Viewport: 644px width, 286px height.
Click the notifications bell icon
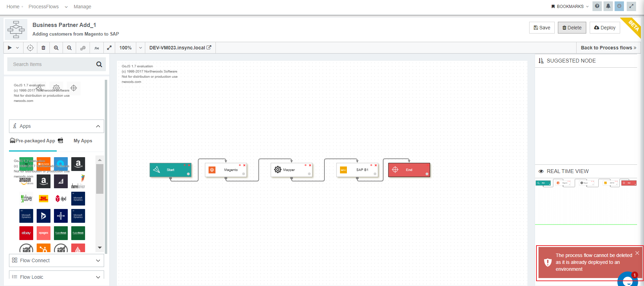coord(608,6)
